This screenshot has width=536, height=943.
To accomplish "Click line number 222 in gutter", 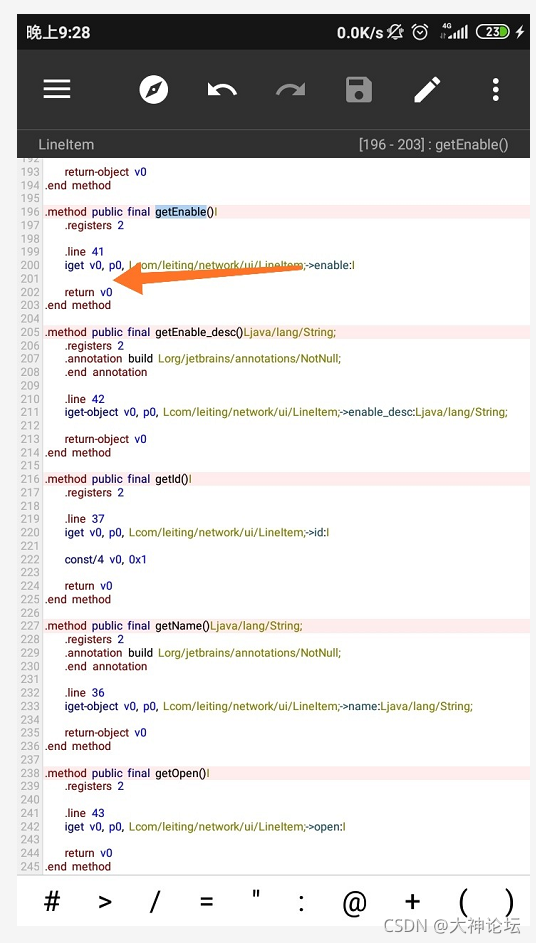I will [x=29, y=559].
